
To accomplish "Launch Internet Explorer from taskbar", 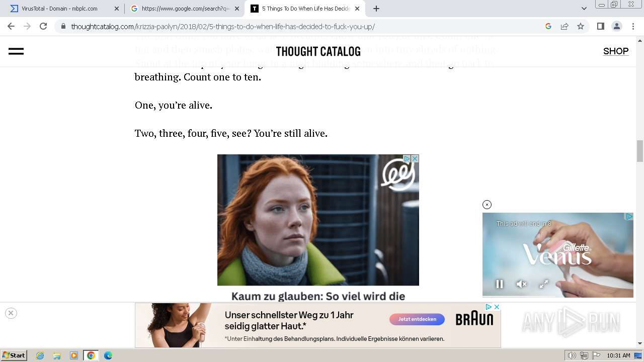I will (40, 355).
